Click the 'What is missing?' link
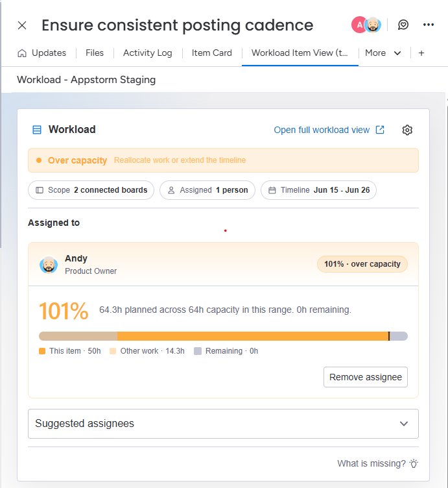 tap(371, 463)
